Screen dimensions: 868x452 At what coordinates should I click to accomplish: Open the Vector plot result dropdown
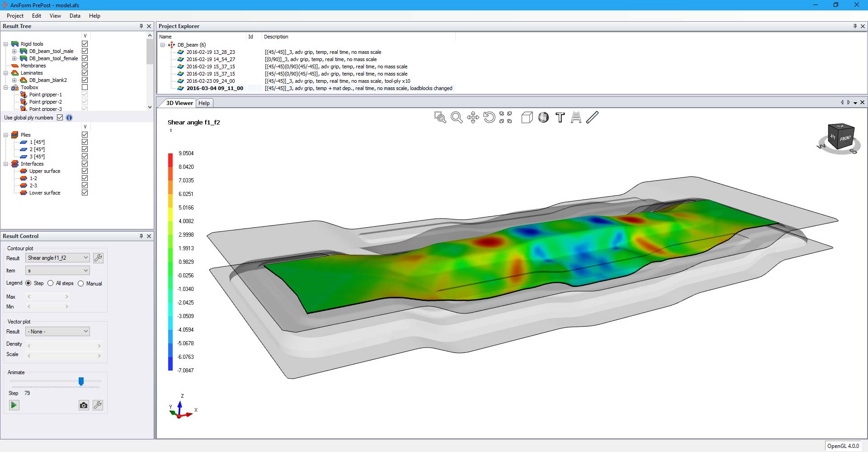(57, 332)
